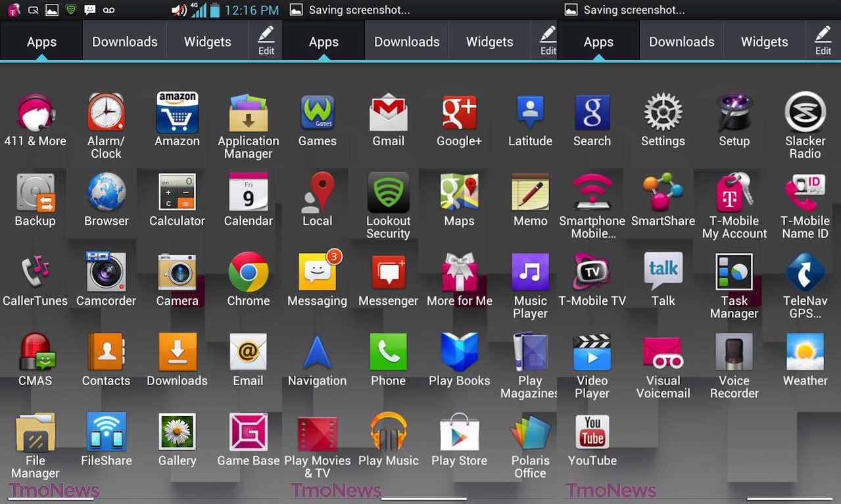
Task: Tap the Edit pencil button in rightmost panel
Action: (x=823, y=41)
